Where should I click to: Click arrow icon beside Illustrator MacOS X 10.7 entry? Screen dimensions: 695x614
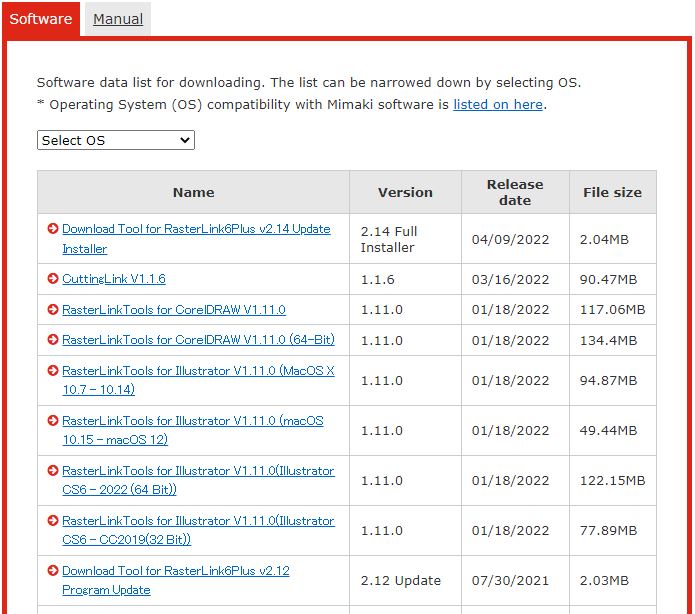click(53, 371)
